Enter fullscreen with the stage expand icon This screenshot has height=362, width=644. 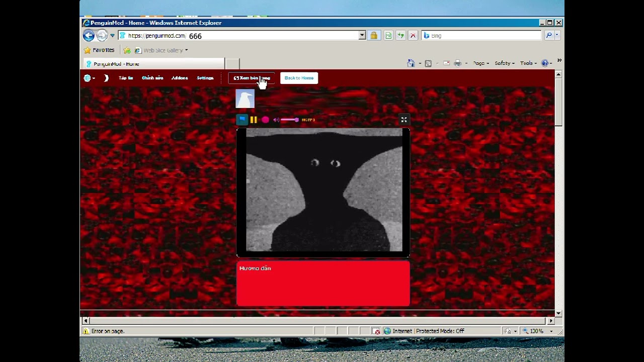click(404, 119)
